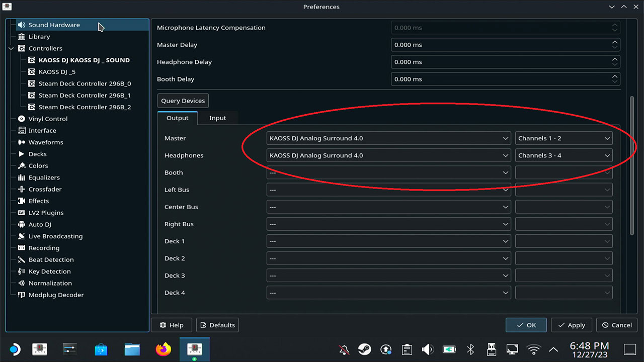Open Right Bus device dropdown
Image resolution: width=644 pixels, height=362 pixels.
(x=389, y=224)
